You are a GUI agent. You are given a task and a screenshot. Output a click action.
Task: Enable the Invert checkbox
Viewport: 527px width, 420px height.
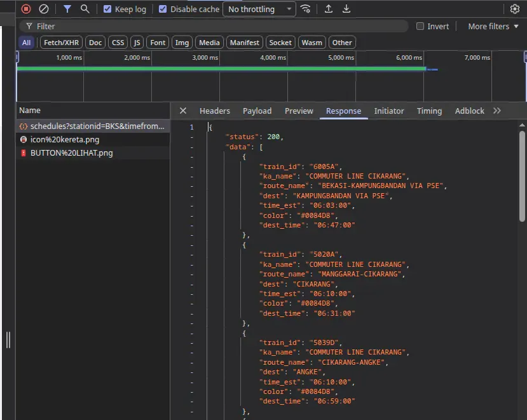click(x=420, y=26)
